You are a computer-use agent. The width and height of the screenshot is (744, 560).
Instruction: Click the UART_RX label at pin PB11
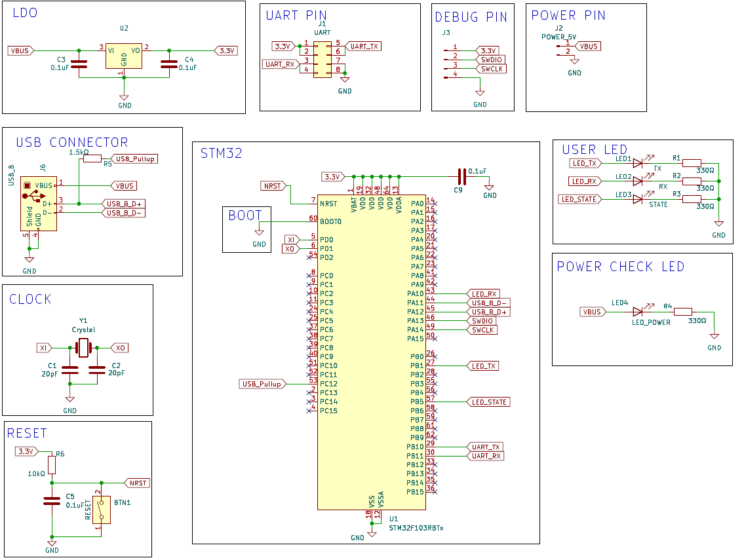(x=486, y=456)
